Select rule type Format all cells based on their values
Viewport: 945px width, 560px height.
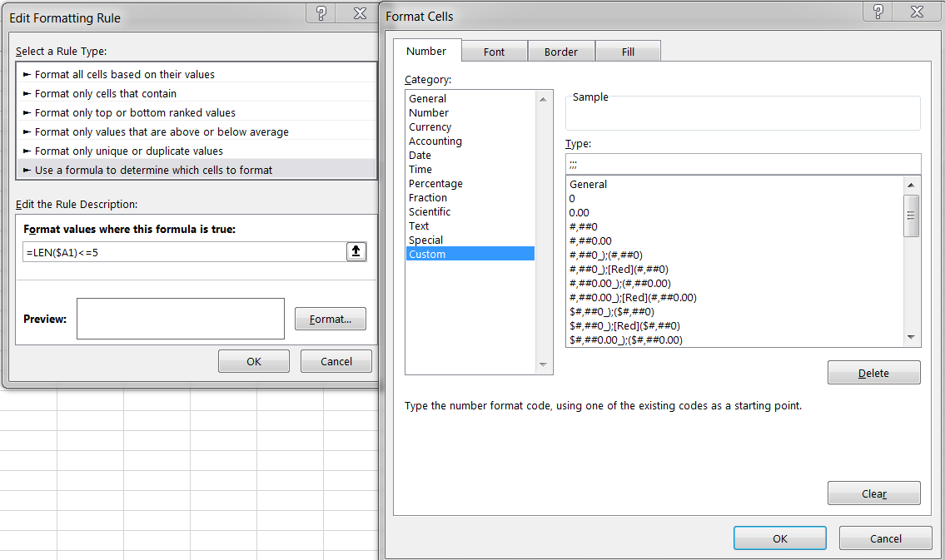[196, 74]
